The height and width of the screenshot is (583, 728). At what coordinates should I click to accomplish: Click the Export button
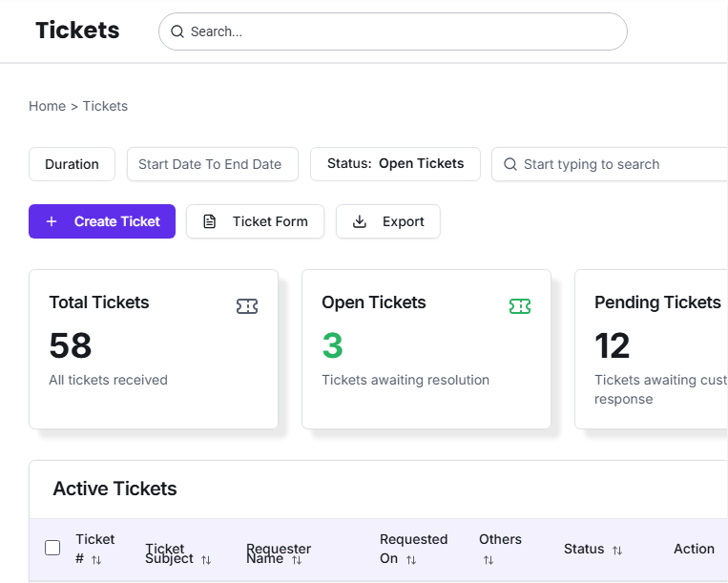(x=388, y=221)
